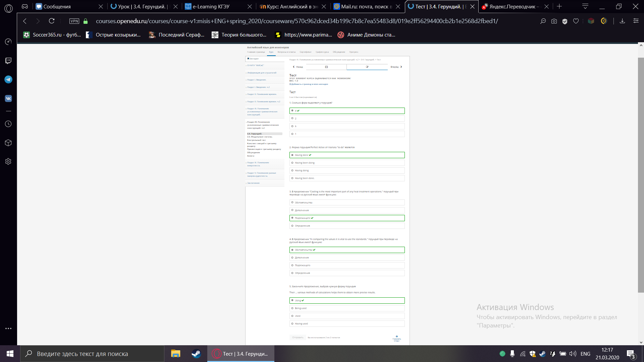
Task: Open the problem pencil icon in sequence bar
Action: click(367, 67)
